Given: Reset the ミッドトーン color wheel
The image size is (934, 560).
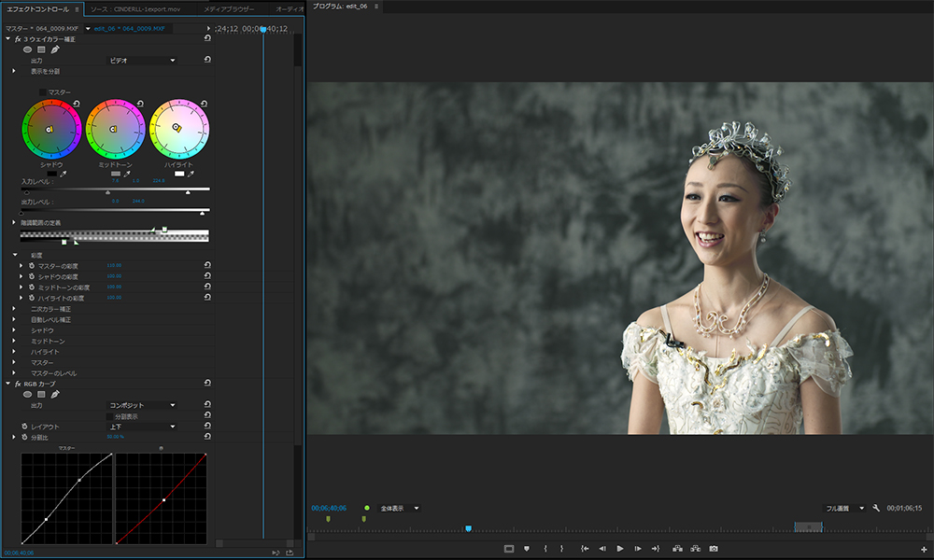Looking at the screenshot, I should [140, 104].
